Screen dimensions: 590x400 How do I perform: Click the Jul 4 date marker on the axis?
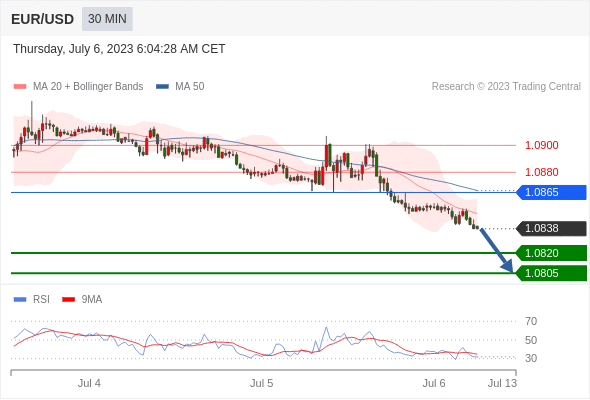click(x=89, y=383)
